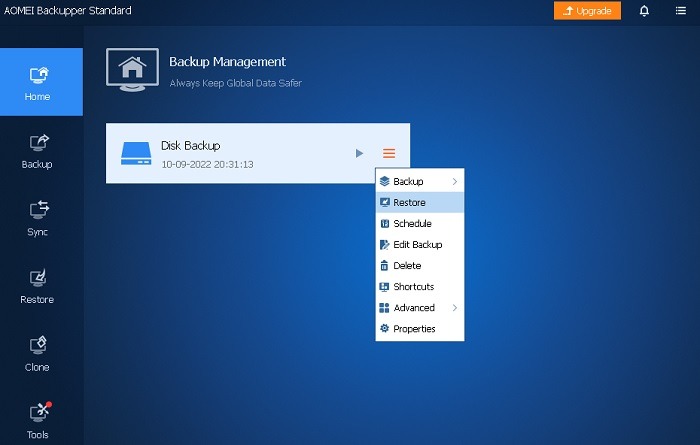Viewport: 700px width, 445px height.
Task: Select the Disk Backup task title
Action: tap(191, 146)
